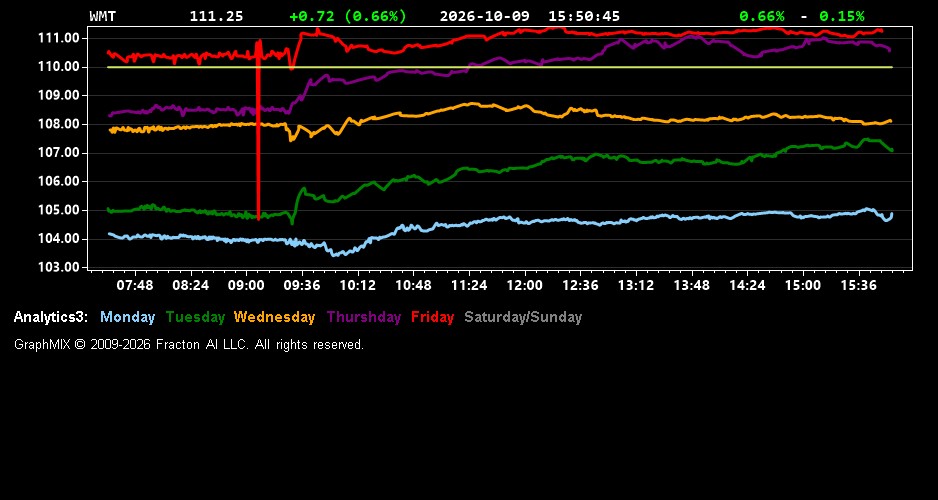Click the 105.00 y-axis label
The height and width of the screenshot is (500, 938).
point(59,211)
